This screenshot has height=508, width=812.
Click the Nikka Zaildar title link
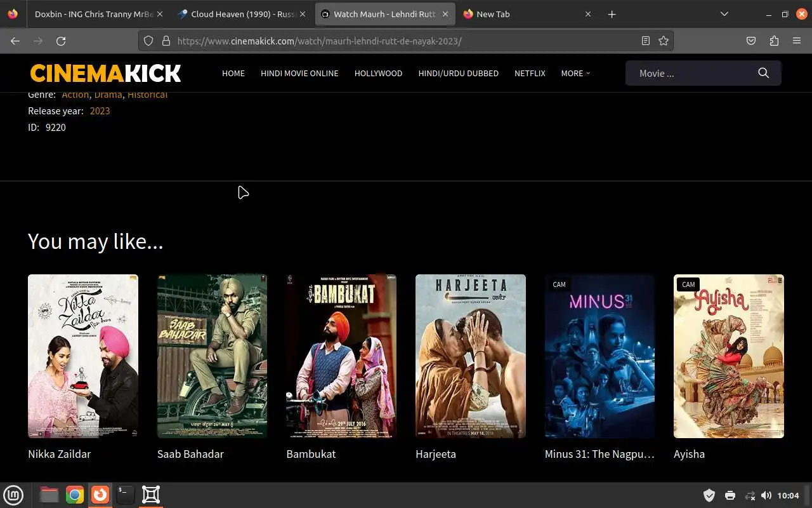(59, 454)
